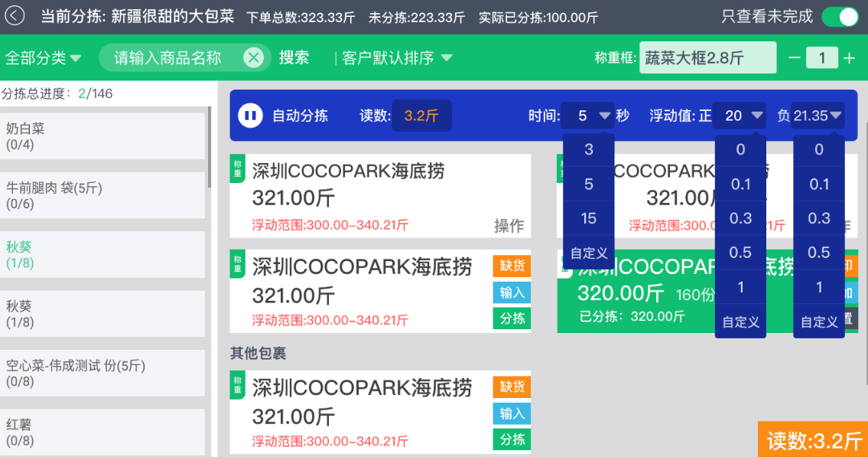This screenshot has width=868, height=457.
Task: Select 奶白菜 (0/4) in product list
Action: point(102,136)
